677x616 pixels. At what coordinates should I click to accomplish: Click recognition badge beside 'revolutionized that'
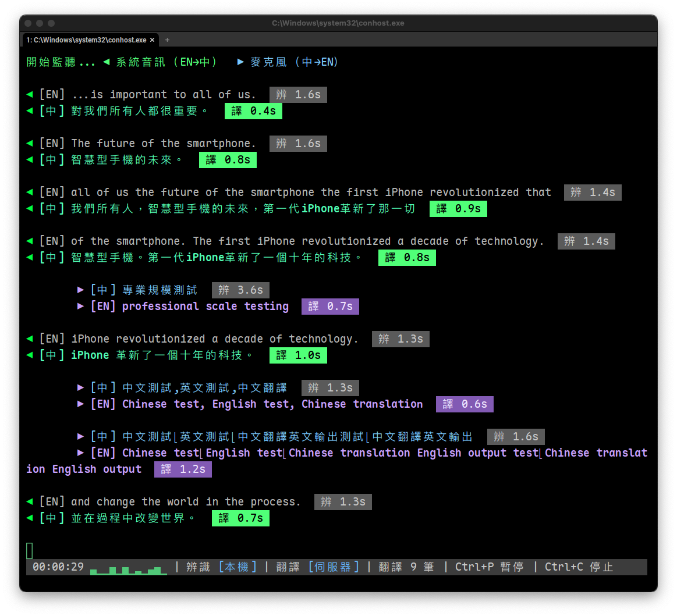point(593,192)
